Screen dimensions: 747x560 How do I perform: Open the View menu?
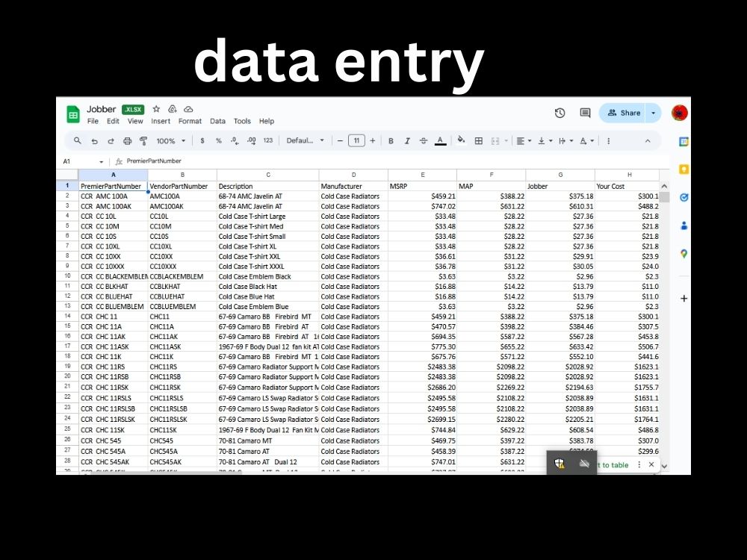click(135, 122)
